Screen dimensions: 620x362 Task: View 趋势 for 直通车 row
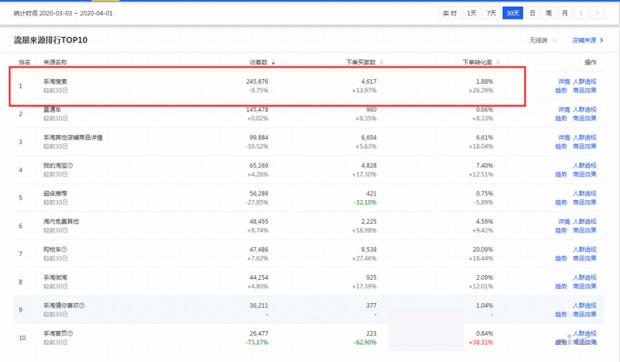[x=561, y=119]
